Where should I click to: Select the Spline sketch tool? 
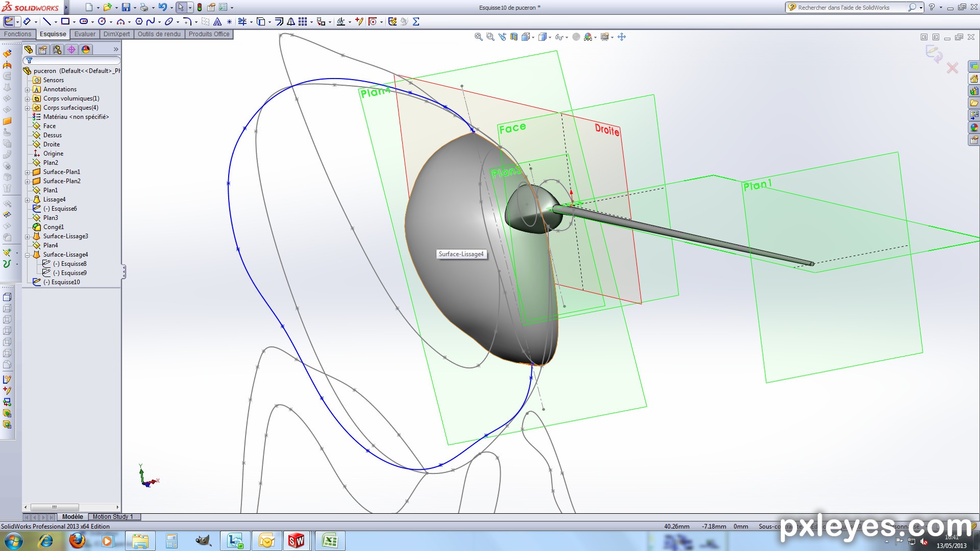click(x=150, y=21)
